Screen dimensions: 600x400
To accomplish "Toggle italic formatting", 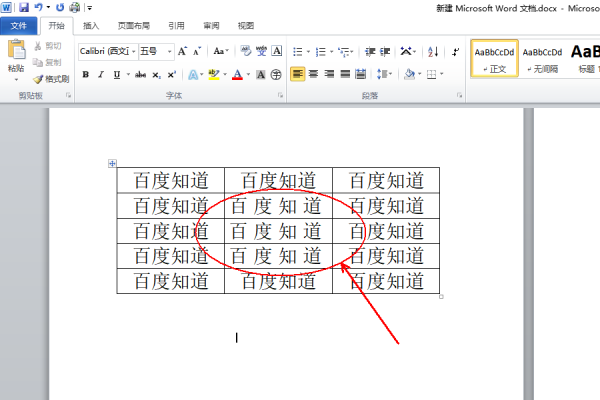I will pyautogui.click(x=101, y=75).
